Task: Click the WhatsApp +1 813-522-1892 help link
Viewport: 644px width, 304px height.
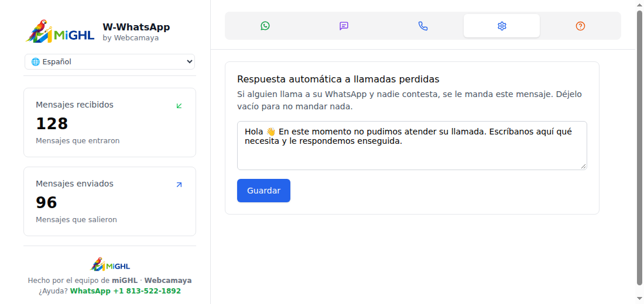Action: pos(125,291)
